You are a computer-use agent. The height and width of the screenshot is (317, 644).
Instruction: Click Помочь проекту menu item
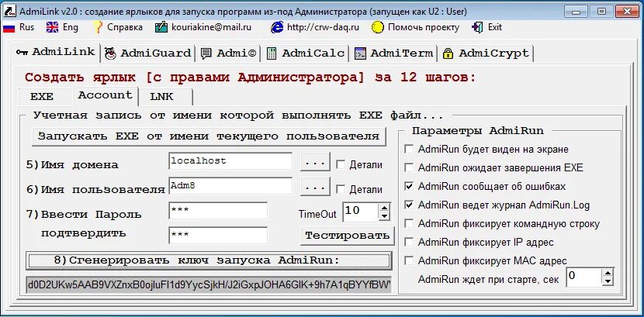pyautogui.click(x=415, y=27)
